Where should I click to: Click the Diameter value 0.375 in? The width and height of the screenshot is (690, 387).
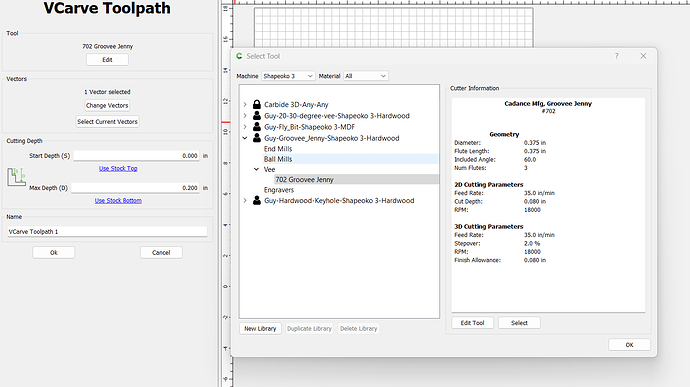click(535, 143)
